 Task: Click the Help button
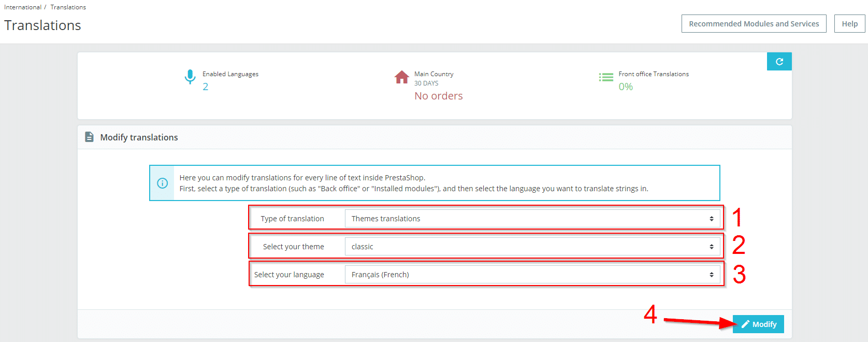click(x=849, y=24)
